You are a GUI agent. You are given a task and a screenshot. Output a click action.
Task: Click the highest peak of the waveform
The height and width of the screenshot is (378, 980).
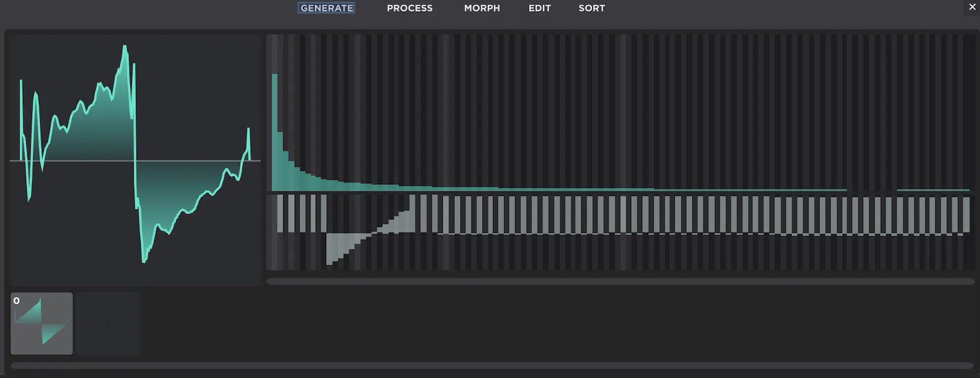point(124,48)
